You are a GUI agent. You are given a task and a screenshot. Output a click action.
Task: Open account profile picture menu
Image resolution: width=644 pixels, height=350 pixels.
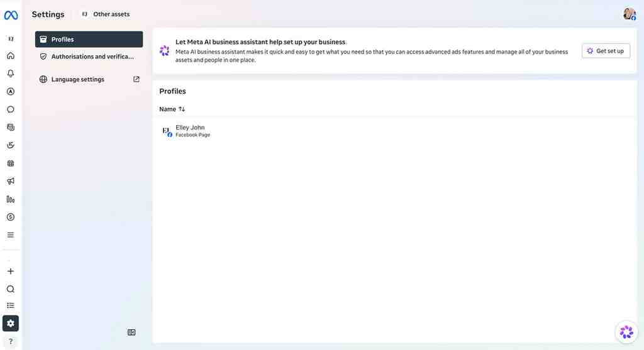[x=629, y=14]
